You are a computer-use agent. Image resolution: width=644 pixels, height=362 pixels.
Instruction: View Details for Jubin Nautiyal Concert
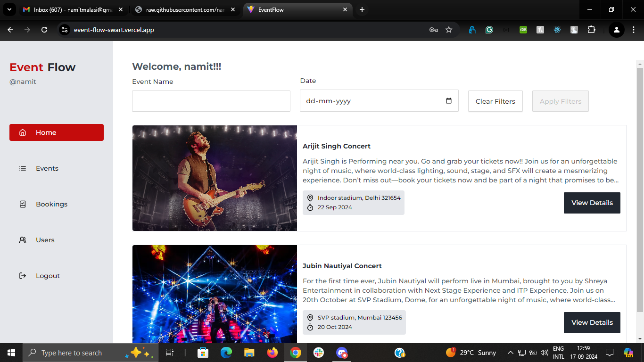click(x=592, y=322)
